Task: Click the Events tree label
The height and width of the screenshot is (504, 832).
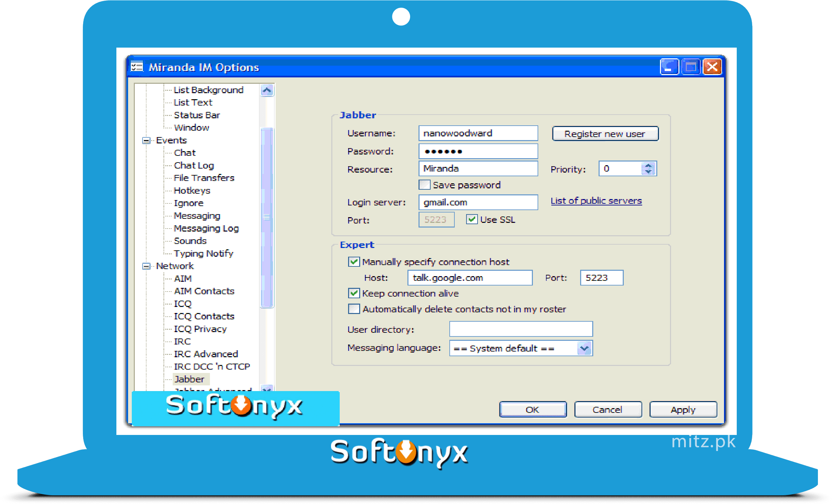Action: [171, 140]
